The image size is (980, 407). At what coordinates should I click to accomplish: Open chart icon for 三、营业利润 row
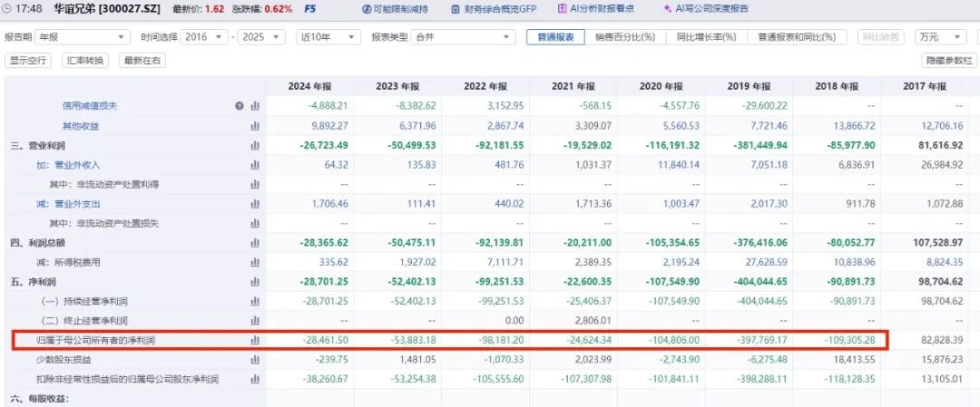click(x=254, y=145)
